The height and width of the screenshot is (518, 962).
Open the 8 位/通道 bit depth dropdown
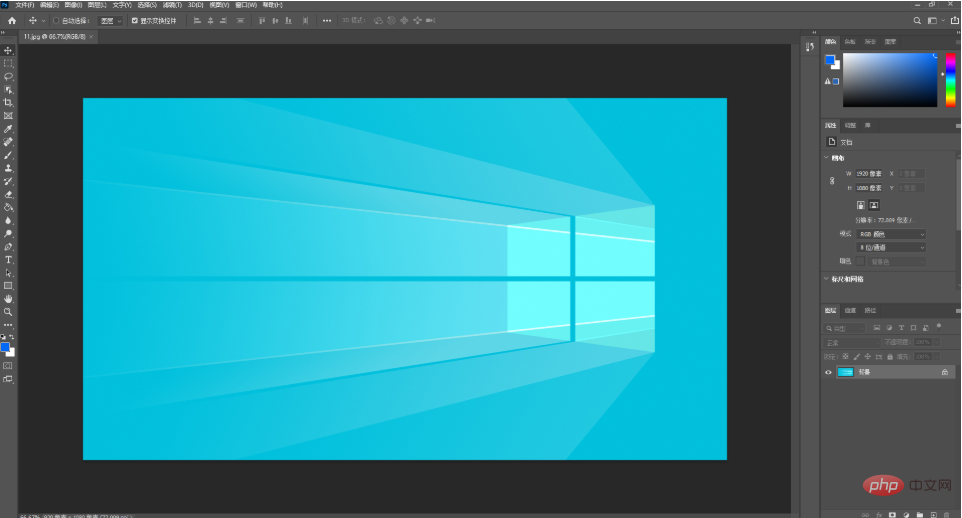(890, 247)
